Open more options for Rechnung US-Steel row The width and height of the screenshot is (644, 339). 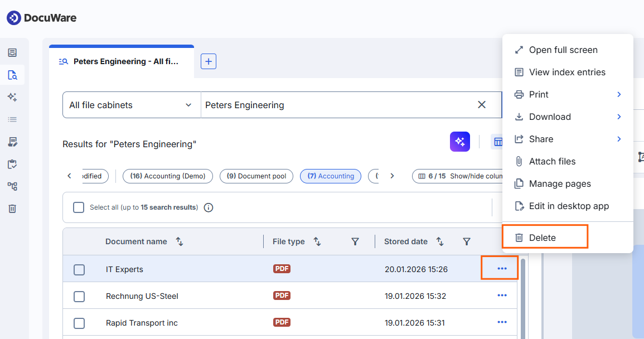click(x=502, y=296)
